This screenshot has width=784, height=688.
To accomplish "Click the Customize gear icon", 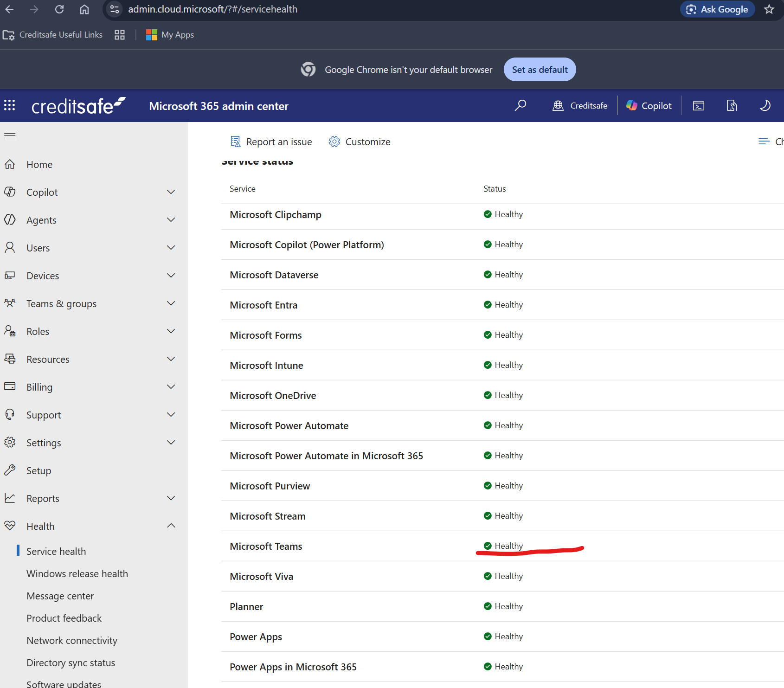I will (x=334, y=141).
